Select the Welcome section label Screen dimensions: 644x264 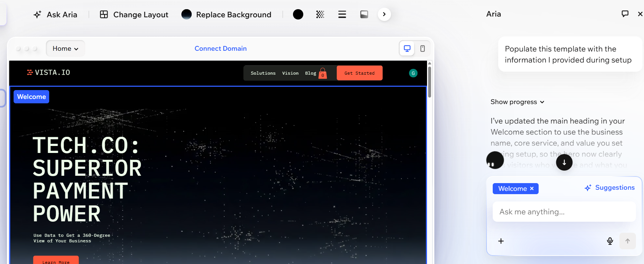[31, 97]
